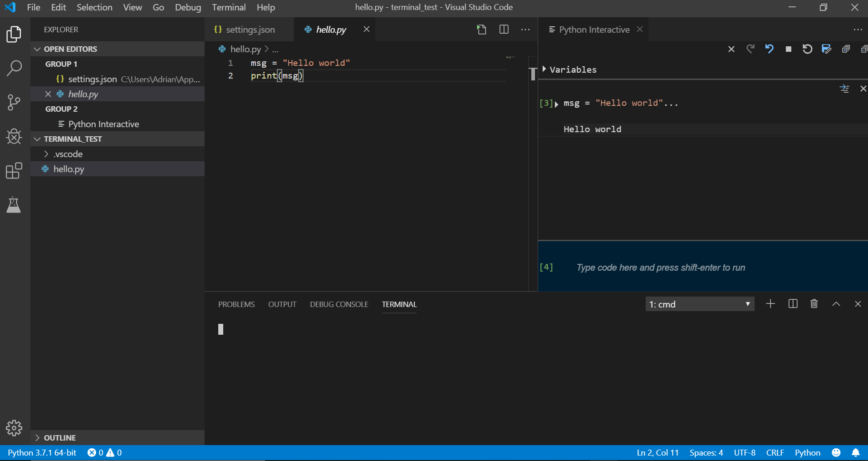Split the editor into two panes
868x461 pixels.
(504, 29)
